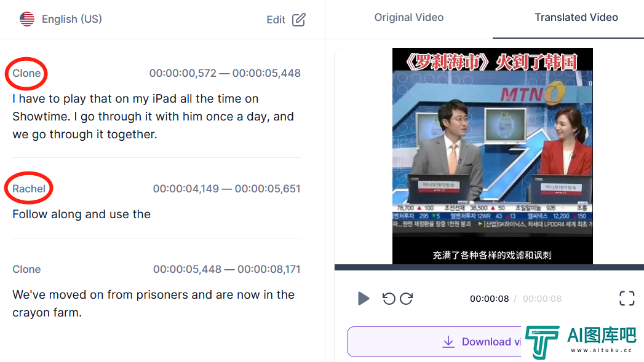The image size is (644, 362).
Task: Select the Rachel speaker label
Action: [29, 189]
